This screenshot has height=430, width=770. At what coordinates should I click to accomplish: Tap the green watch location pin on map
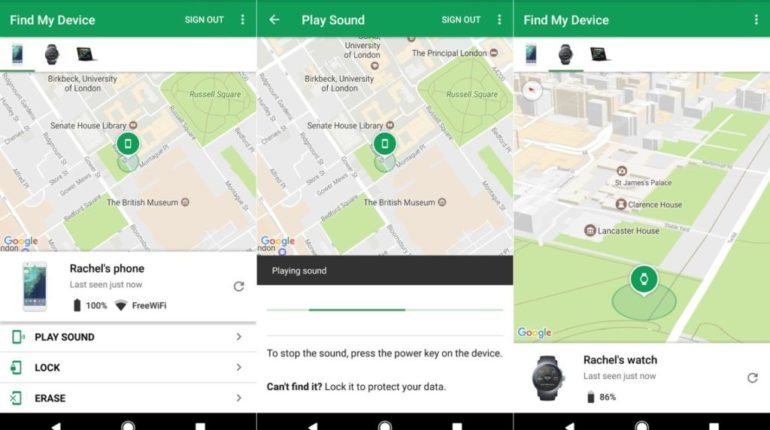[644, 280]
